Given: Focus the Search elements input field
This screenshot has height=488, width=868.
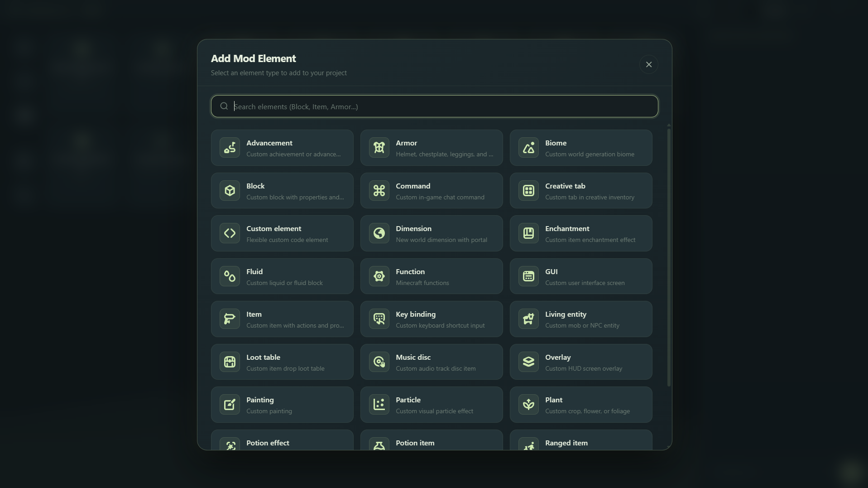Looking at the screenshot, I should (434, 106).
